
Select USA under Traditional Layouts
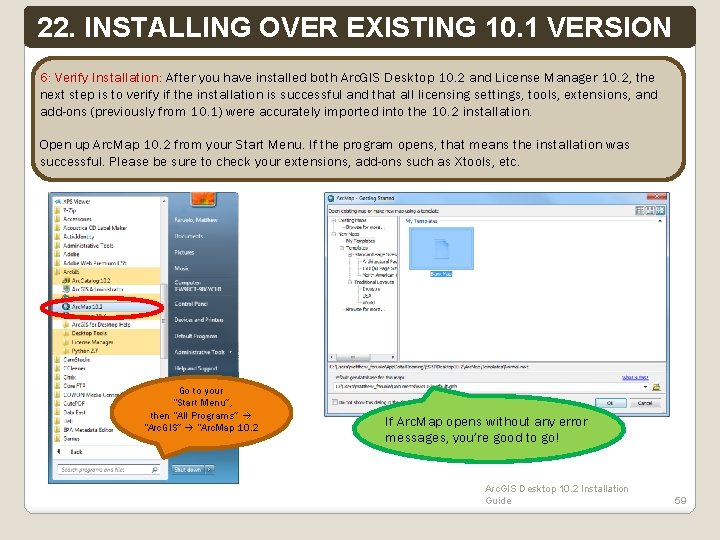point(366,296)
